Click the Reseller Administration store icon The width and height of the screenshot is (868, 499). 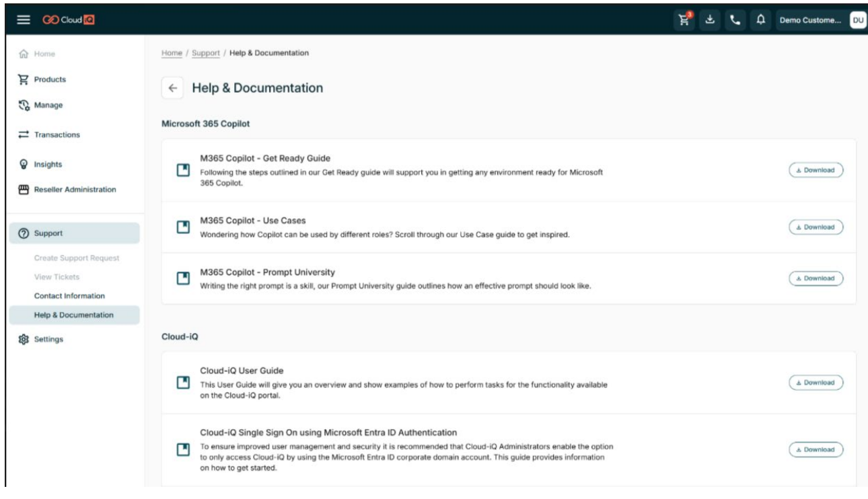24,190
